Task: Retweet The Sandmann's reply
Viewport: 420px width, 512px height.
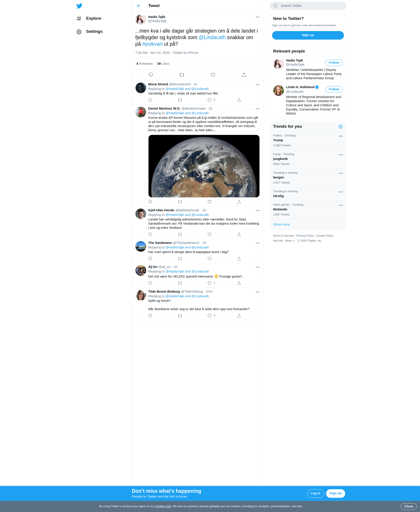Action: 180,259
